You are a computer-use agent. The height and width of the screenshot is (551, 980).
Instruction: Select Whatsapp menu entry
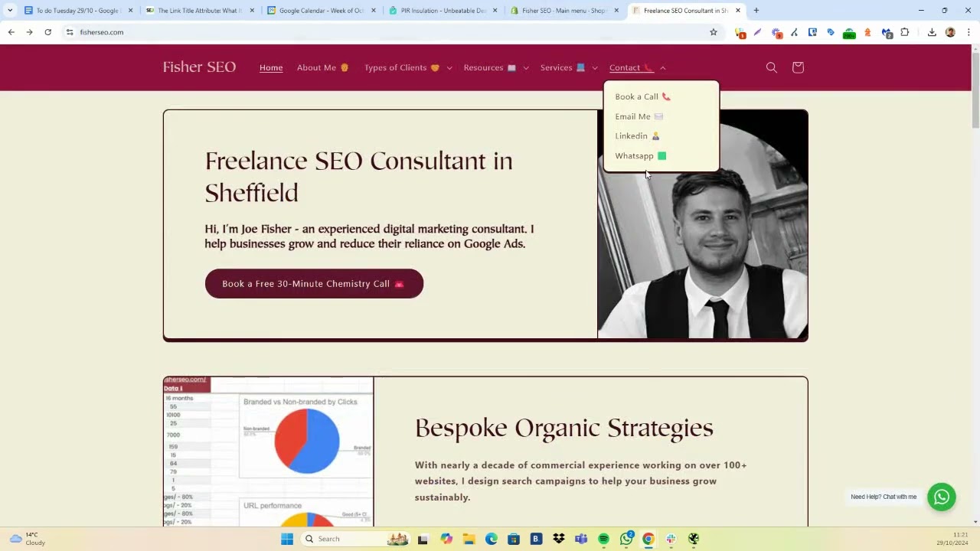pos(641,155)
